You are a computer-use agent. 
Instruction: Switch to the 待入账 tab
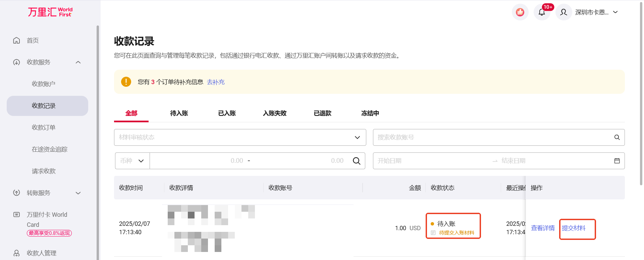click(179, 113)
